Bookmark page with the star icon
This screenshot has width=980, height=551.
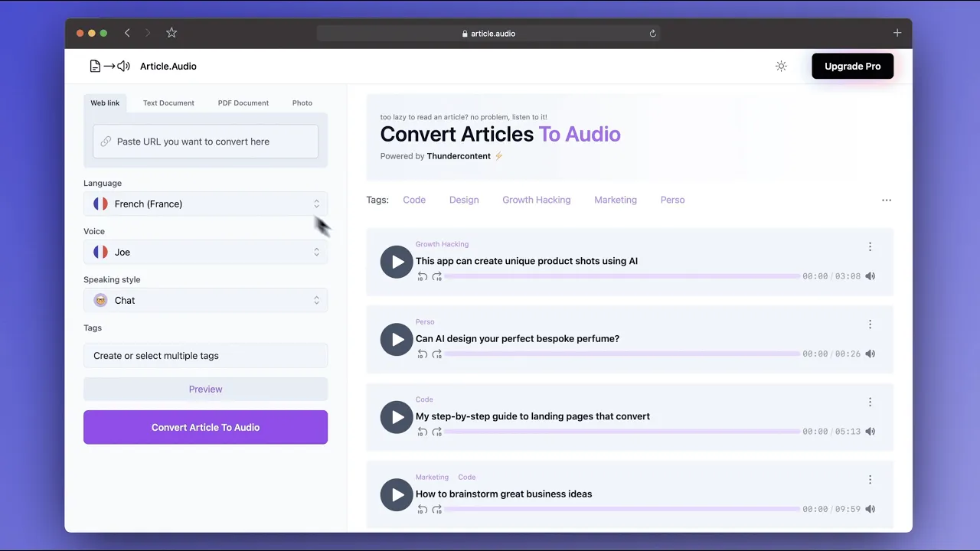coord(171,33)
